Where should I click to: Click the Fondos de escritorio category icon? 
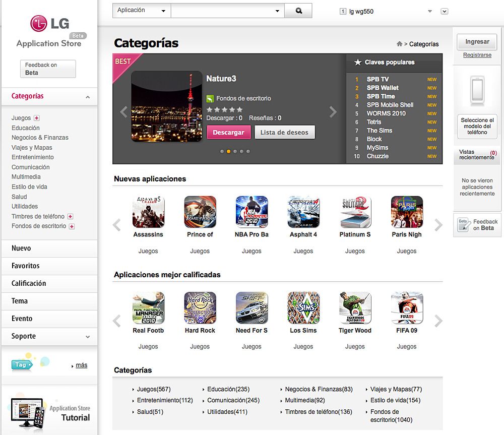click(x=210, y=98)
